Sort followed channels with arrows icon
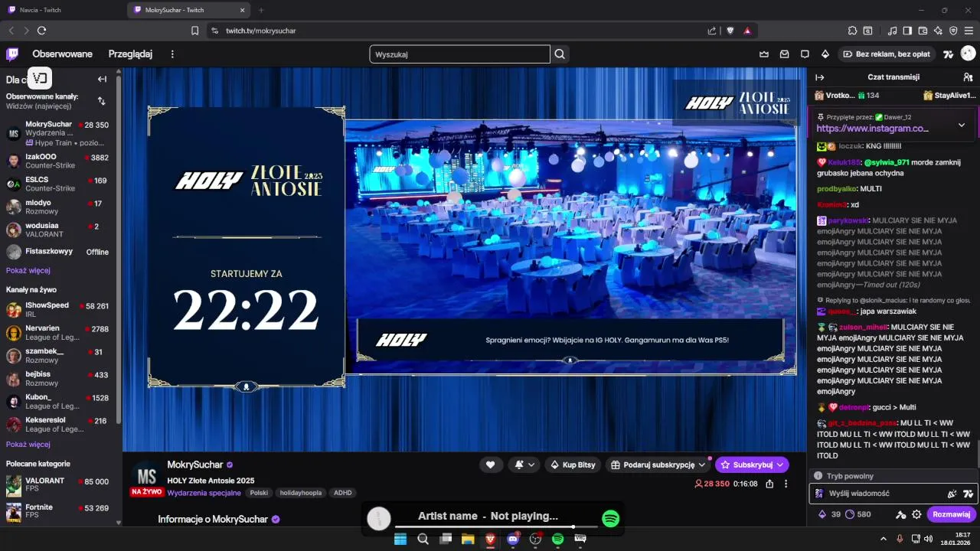The width and height of the screenshot is (980, 551). tap(101, 101)
